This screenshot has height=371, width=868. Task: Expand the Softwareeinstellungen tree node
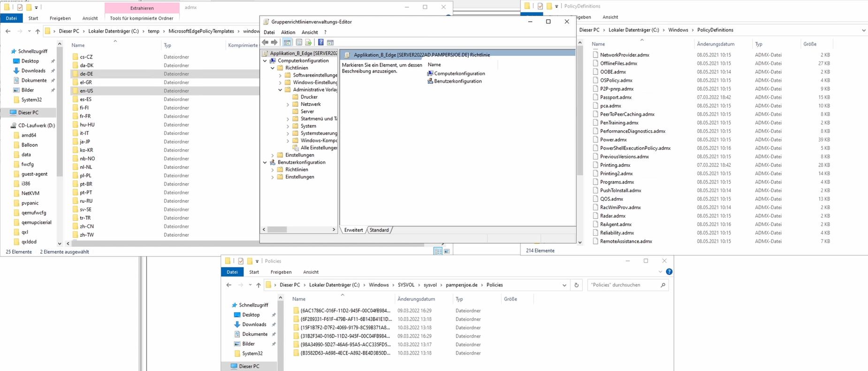click(x=280, y=75)
